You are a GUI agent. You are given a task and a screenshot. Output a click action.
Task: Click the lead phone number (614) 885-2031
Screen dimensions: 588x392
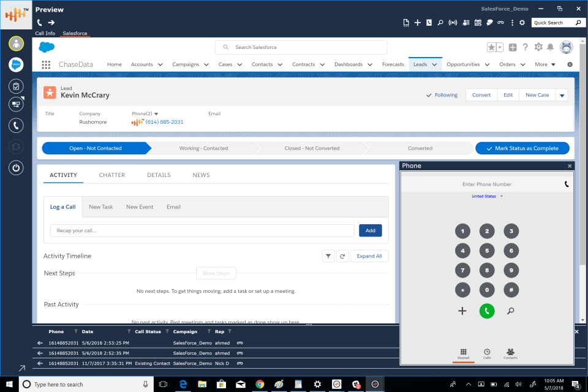[x=164, y=122]
